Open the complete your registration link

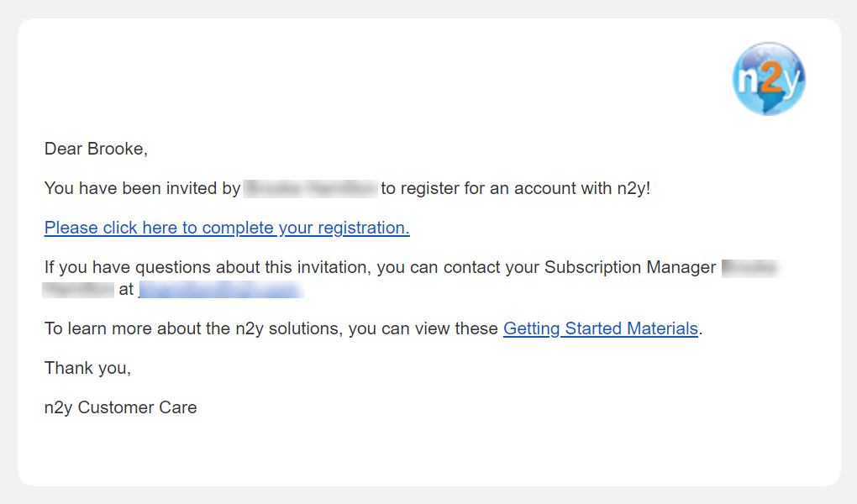point(227,228)
